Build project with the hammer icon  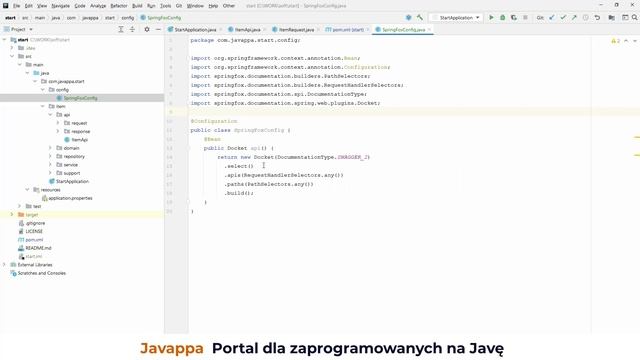point(420,18)
